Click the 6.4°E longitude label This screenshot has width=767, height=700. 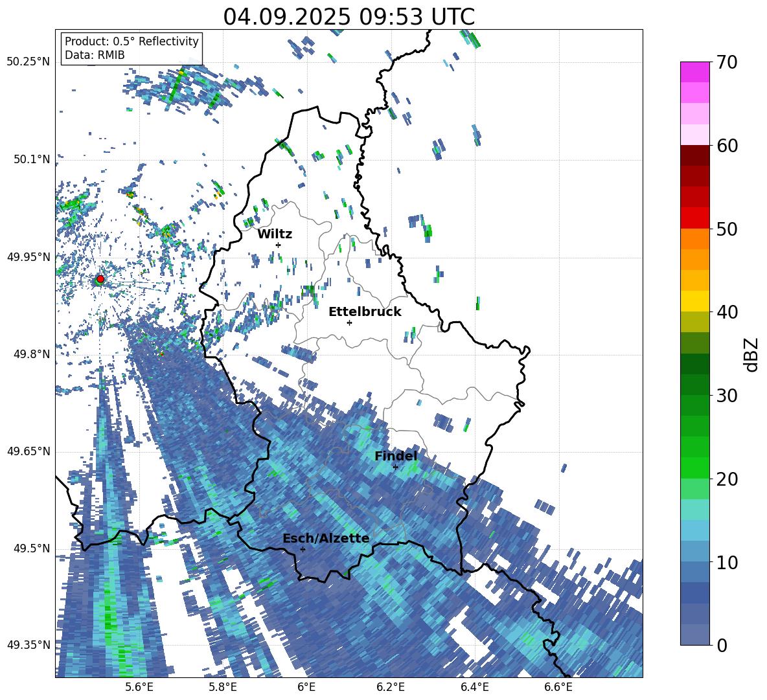click(474, 688)
